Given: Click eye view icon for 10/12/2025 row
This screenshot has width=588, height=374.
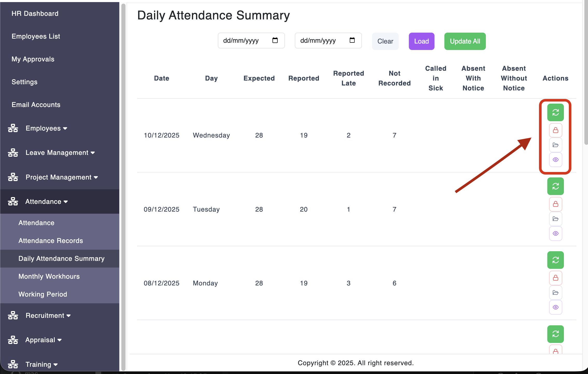Looking at the screenshot, I should pyautogui.click(x=555, y=160).
